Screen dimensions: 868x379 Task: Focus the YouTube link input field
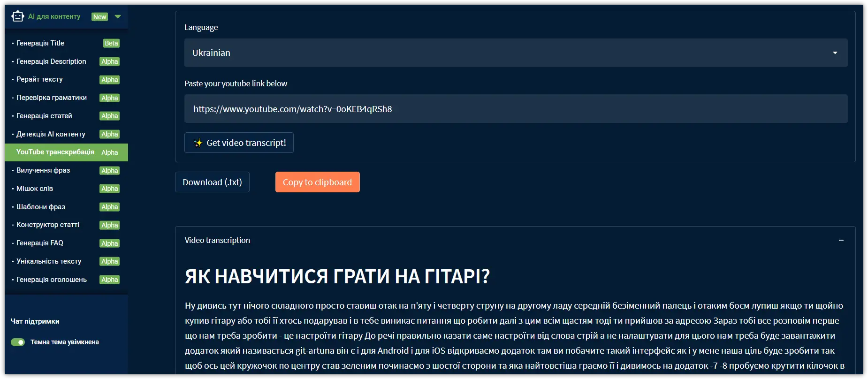(516, 109)
